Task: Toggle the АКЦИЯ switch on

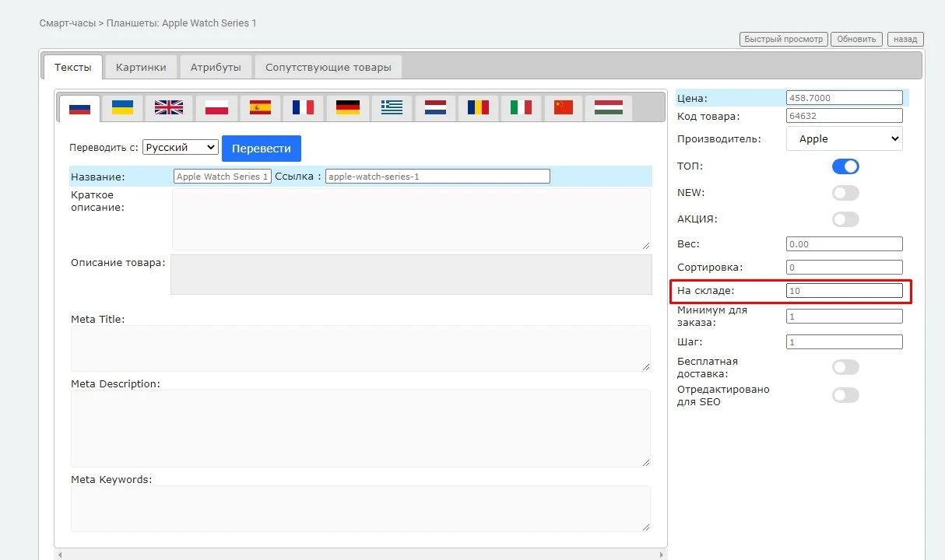Action: point(845,219)
